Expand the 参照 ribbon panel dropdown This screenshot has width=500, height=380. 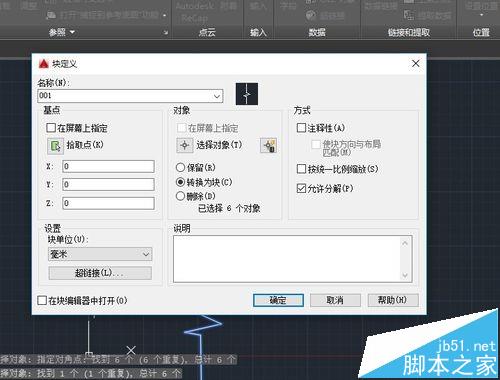point(72,32)
